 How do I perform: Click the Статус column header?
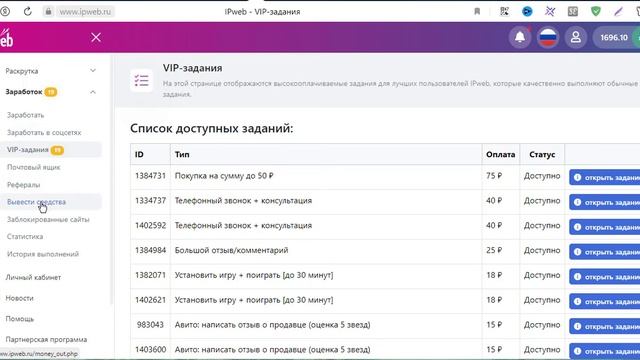pos(542,154)
